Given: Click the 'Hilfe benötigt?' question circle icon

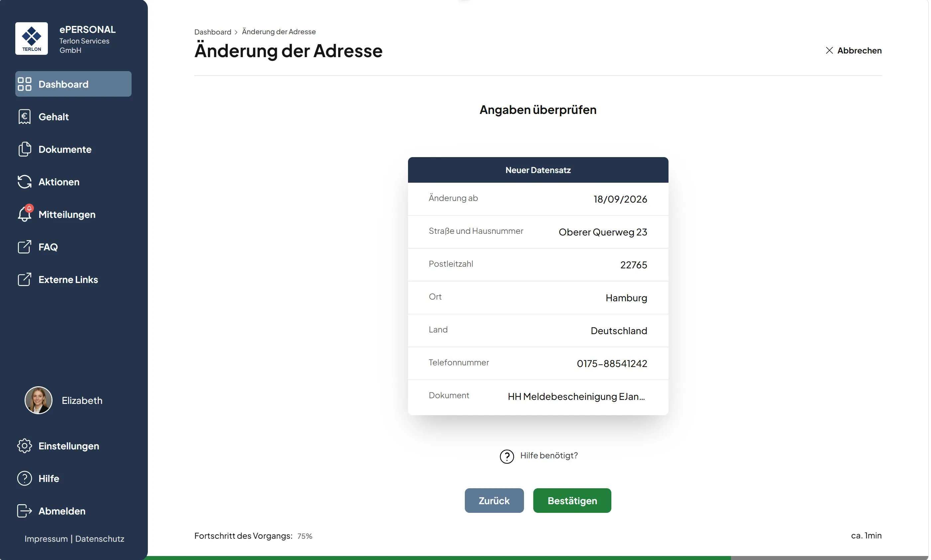Looking at the screenshot, I should [506, 456].
